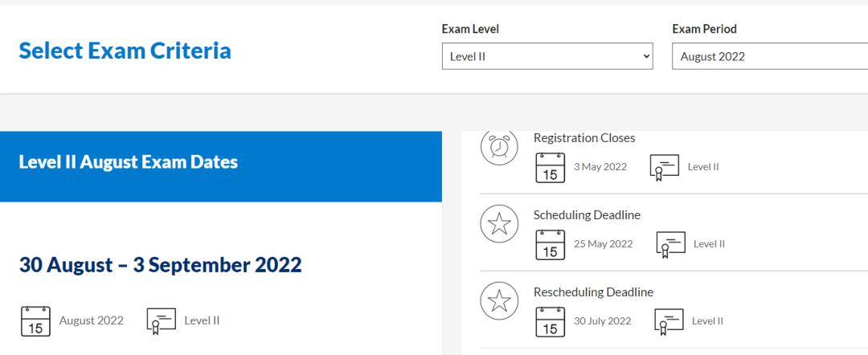Click the calendar icon next to 30 July 2022
Screen dimensions: 868x355
550,321
